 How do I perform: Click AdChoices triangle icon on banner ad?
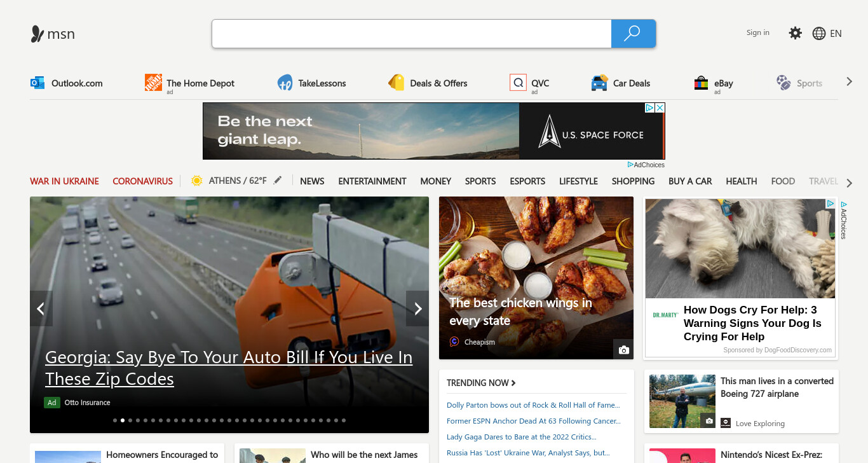650,108
